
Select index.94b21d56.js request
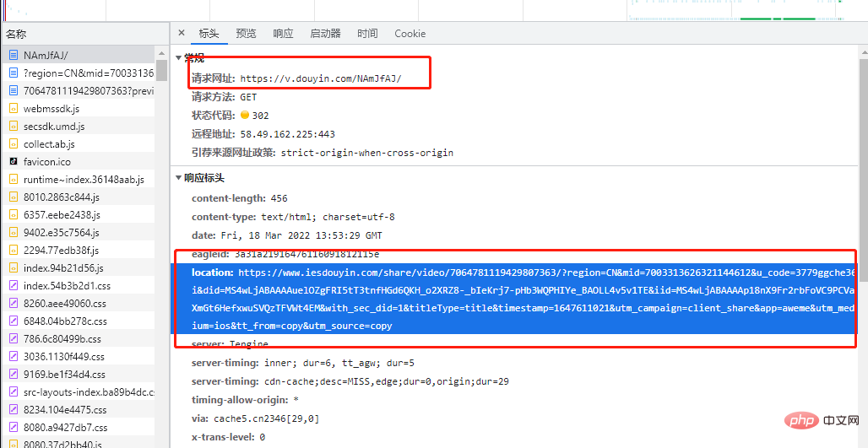[x=78, y=267]
